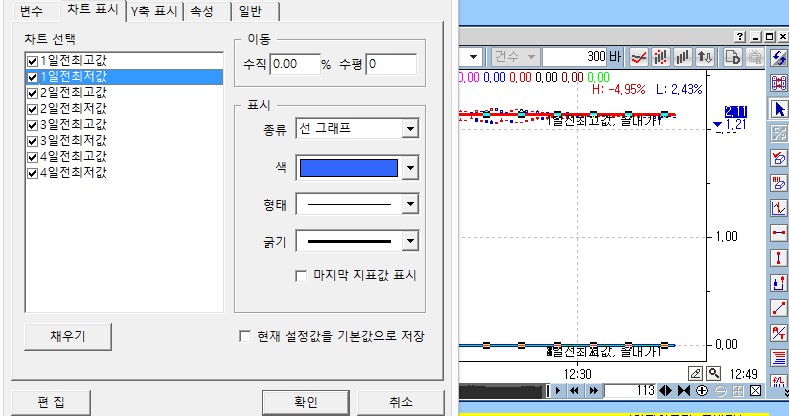Click the up/down arrows toolbar icon
The width and height of the screenshot is (789, 416).
[x=706, y=56]
